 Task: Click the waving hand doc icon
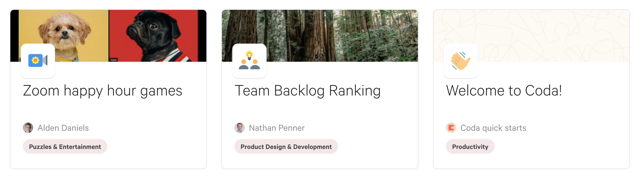point(461,61)
